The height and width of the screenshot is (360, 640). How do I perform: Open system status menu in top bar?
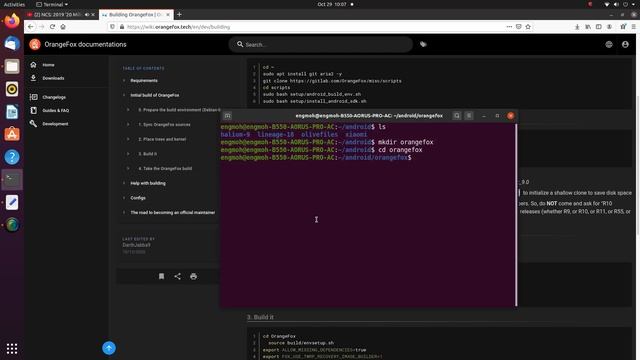(x=620, y=4)
